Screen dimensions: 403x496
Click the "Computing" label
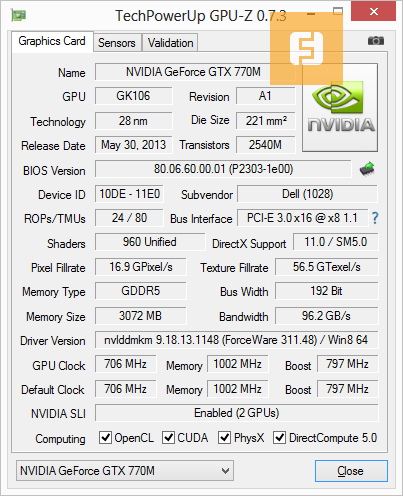pos(60,439)
